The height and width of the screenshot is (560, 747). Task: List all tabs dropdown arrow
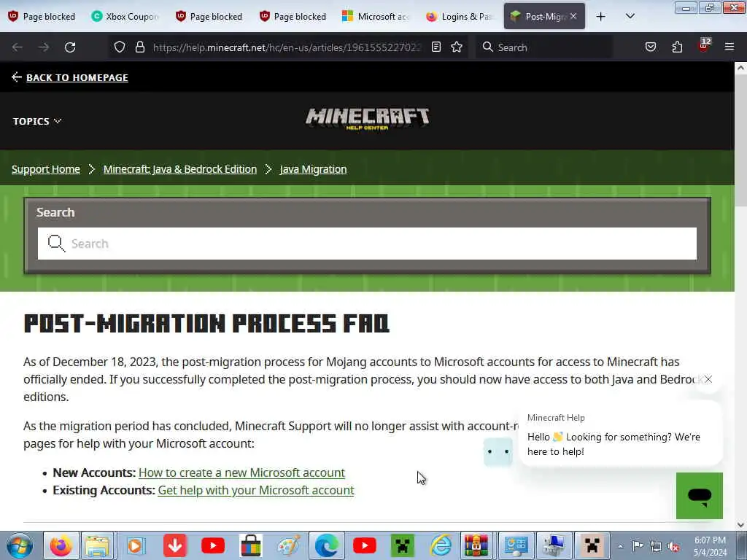click(630, 16)
